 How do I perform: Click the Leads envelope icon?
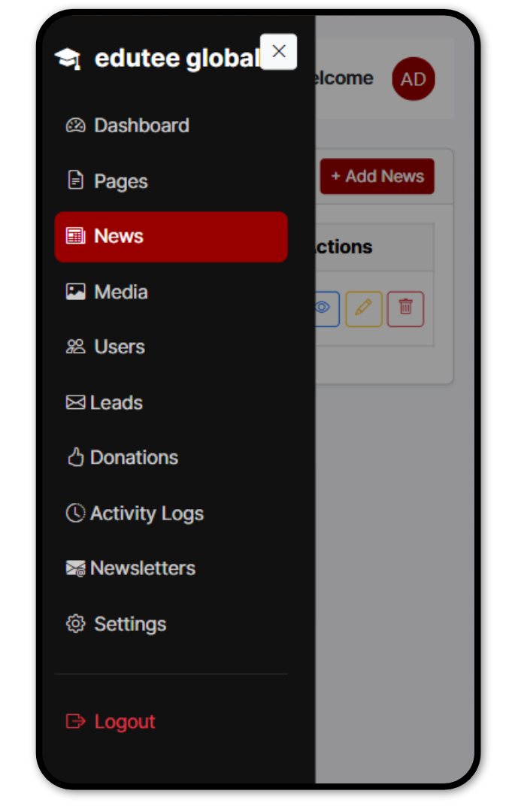pos(75,403)
